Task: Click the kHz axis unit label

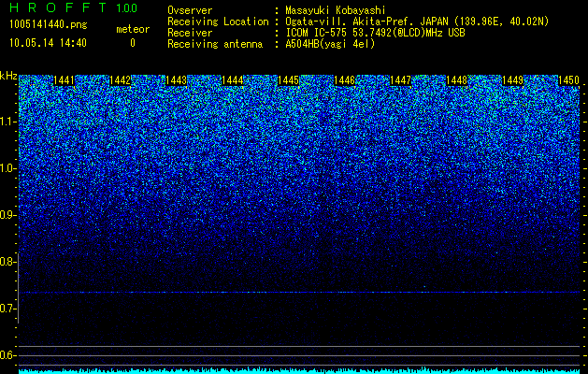Action: coord(8,76)
